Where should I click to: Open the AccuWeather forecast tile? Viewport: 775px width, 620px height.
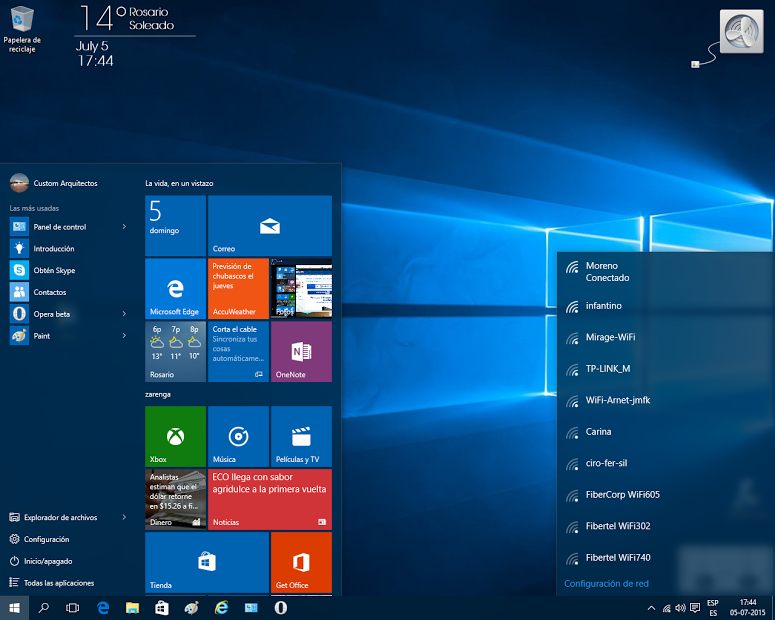(238, 288)
